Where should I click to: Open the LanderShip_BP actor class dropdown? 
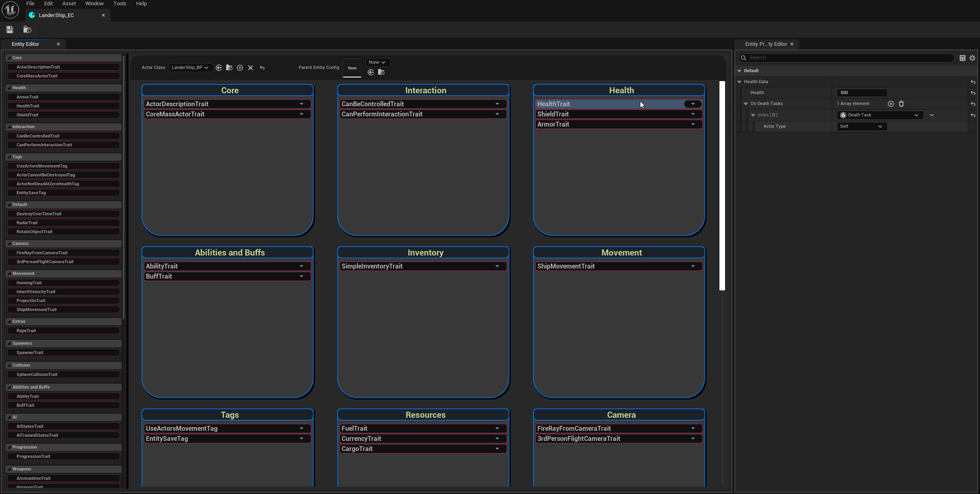[x=190, y=68]
